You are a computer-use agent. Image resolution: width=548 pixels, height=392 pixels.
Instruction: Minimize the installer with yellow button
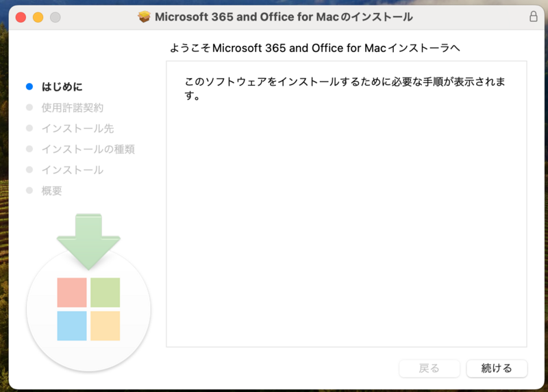[x=38, y=17]
